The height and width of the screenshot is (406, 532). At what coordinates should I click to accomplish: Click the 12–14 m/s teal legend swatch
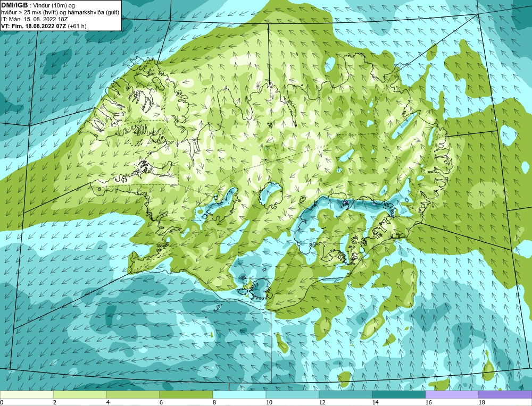[x=346, y=395]
